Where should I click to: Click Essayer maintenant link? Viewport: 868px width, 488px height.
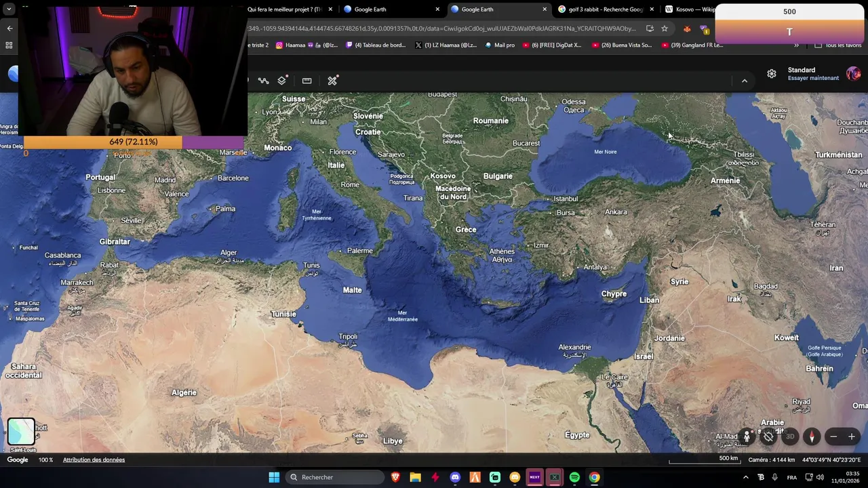point(813,78)
